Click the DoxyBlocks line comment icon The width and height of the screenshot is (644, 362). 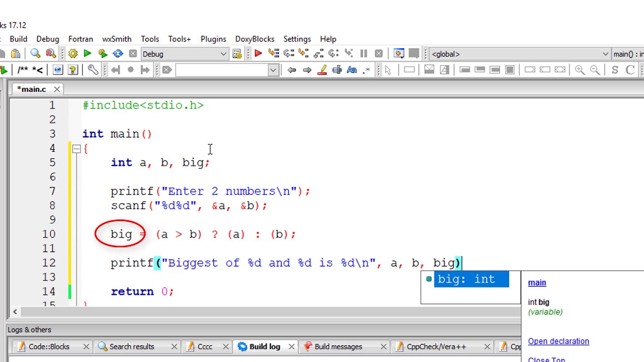pyautogui.click(x=38, y=70)
